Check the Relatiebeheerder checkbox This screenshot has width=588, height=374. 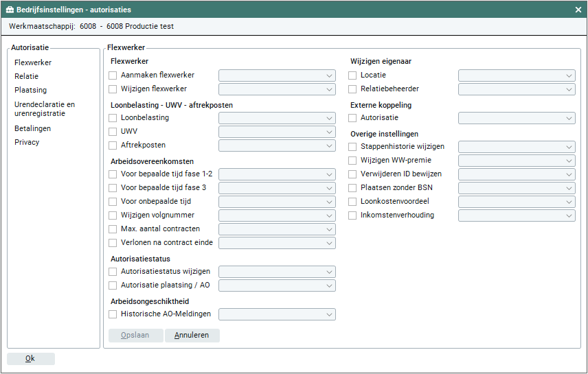pyautogui.click(x=353, y=89)
